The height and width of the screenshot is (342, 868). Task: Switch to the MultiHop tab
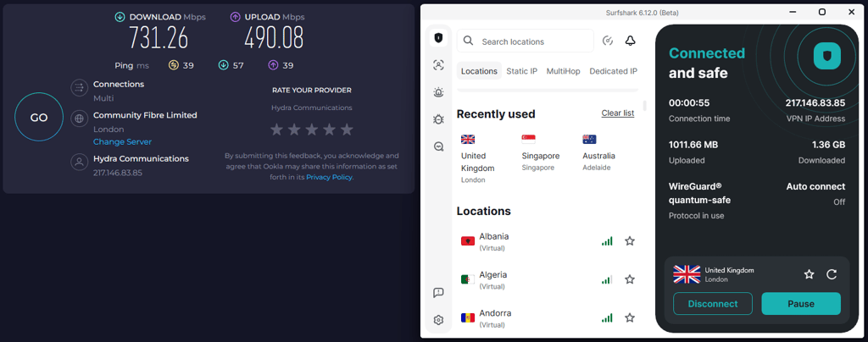coord(564,71)
